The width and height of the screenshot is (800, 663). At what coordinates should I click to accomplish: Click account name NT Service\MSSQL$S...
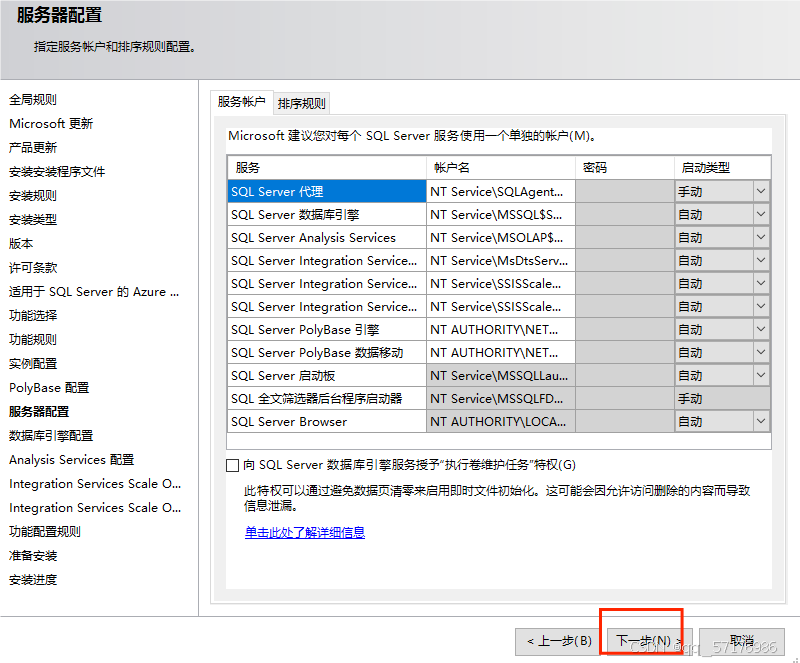click(501, 214)
